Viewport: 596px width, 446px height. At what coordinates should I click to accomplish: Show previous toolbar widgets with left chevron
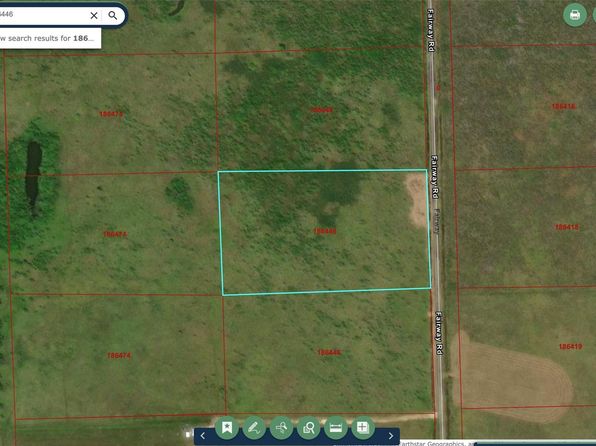203,436
